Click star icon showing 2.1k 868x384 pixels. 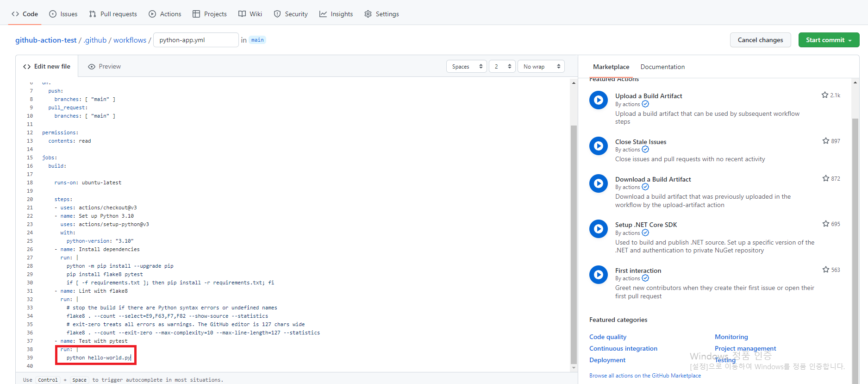(825, 95)
